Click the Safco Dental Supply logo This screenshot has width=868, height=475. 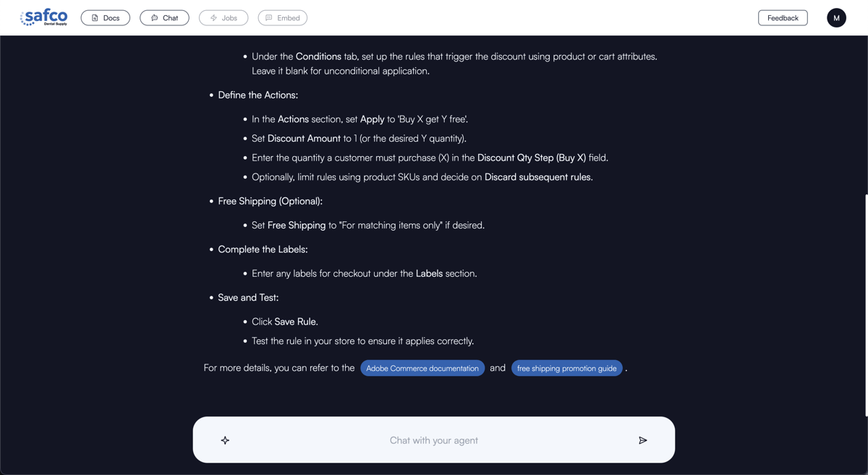44,17
